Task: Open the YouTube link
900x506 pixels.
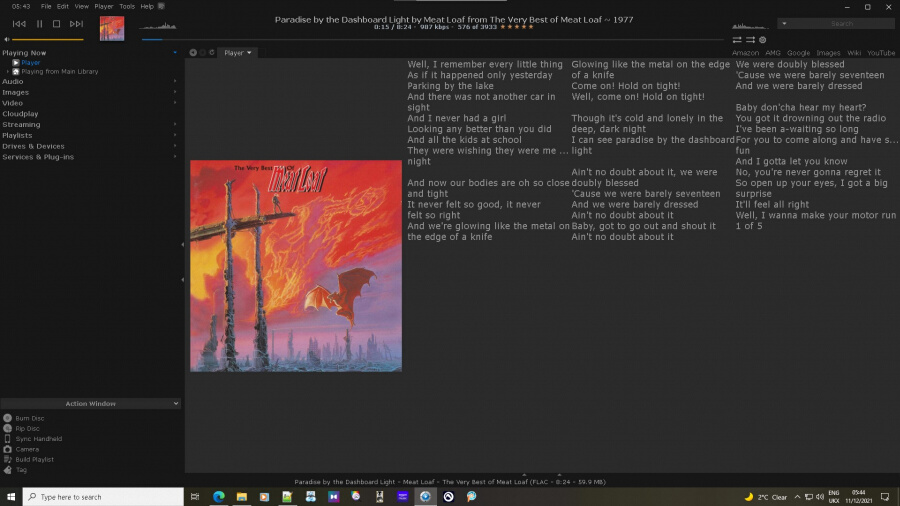Action: pyautogui.click(x=881, y=53)
